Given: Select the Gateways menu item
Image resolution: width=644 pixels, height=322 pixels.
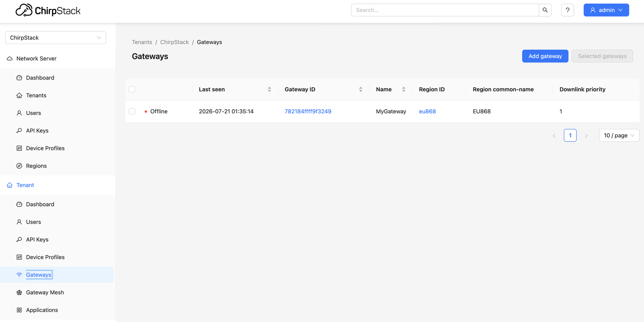Looking at the screenshot, I should [x=58, y=275].
